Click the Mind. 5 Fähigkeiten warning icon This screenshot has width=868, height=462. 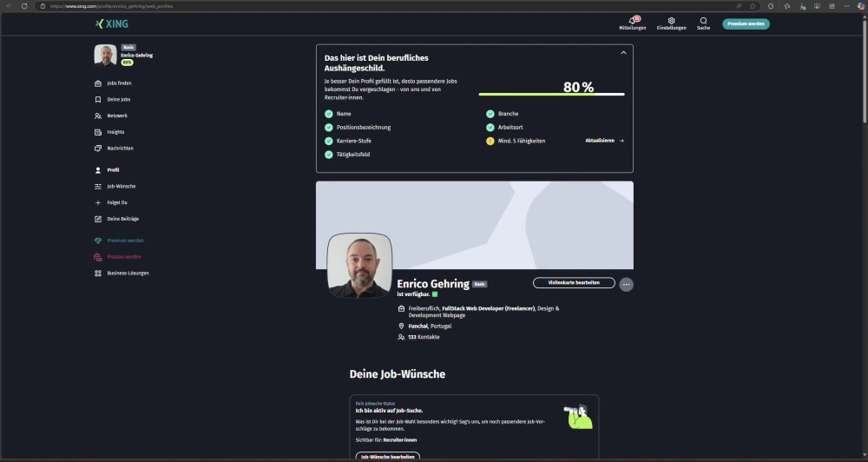click(490, 141)
